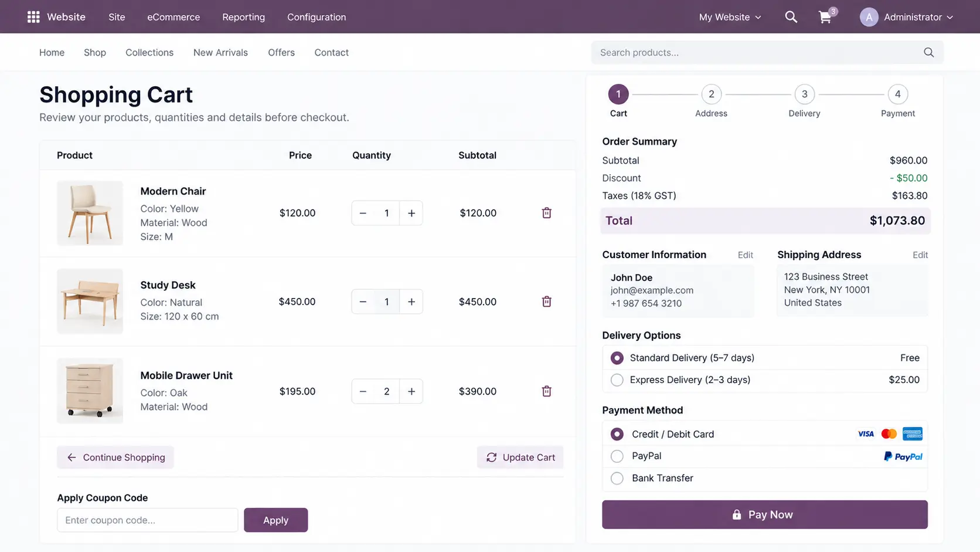Click the American Express logo
This screenshot has width=980, height=552.
(913, 434)
